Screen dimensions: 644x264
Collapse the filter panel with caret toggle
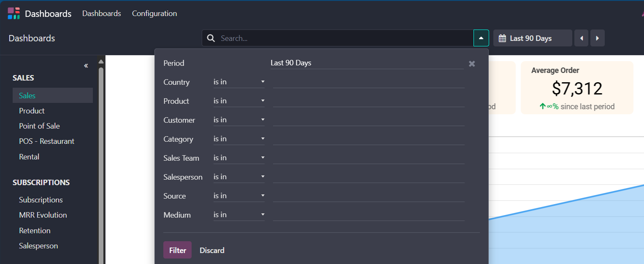pos(481,38)
